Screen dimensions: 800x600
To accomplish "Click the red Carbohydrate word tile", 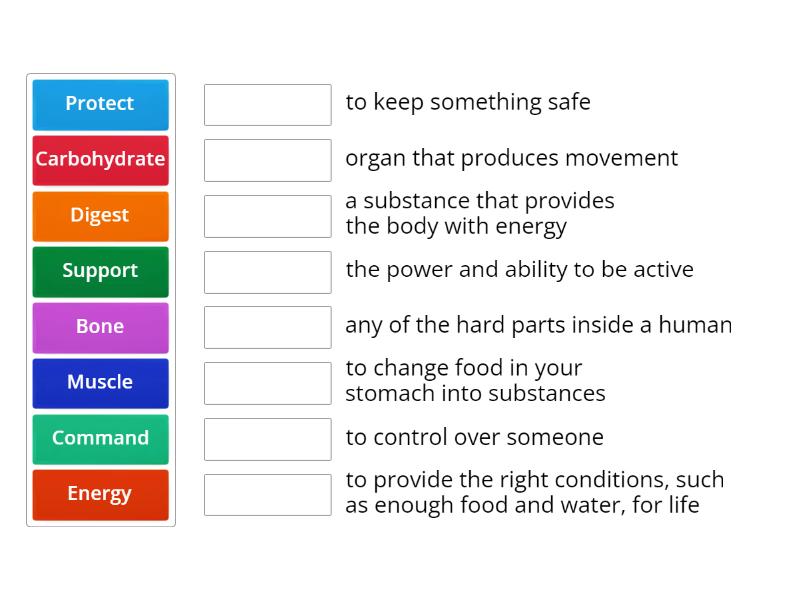I will pos(100,160).
